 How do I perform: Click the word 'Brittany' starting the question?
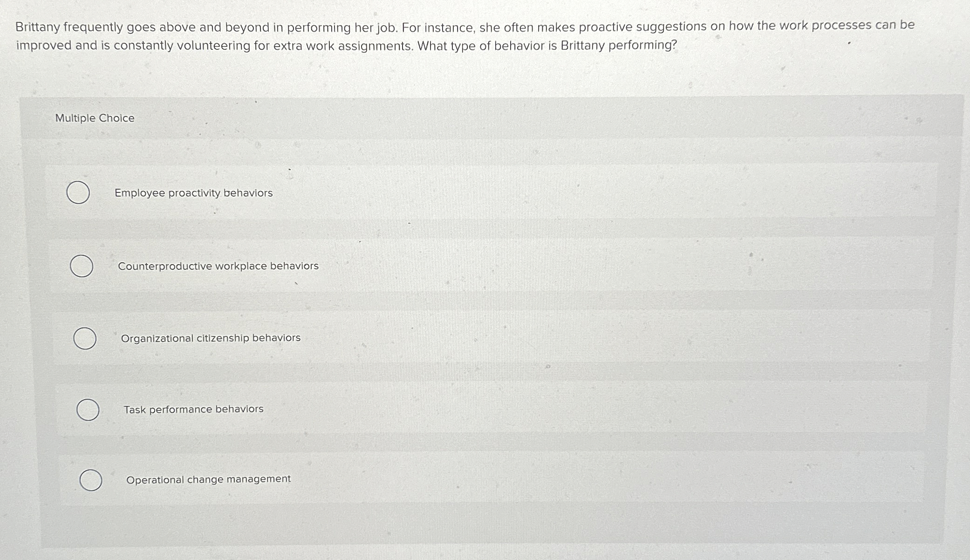click(x=37, y=27)
